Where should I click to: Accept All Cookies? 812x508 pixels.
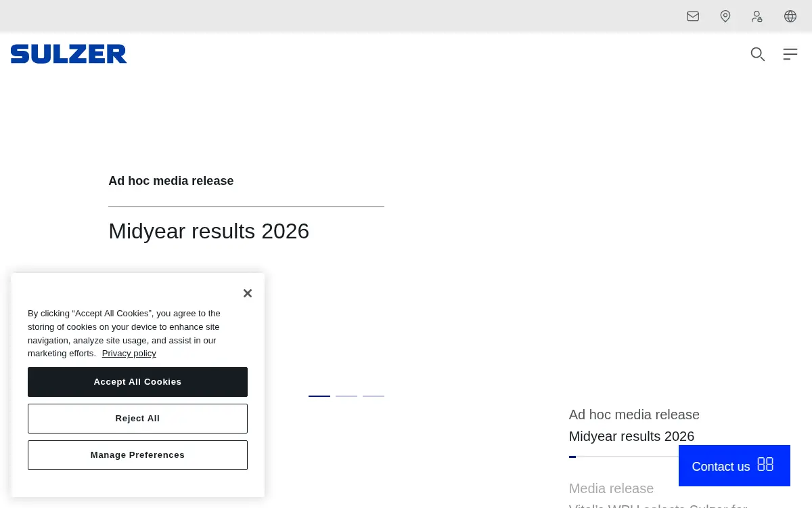137,382
